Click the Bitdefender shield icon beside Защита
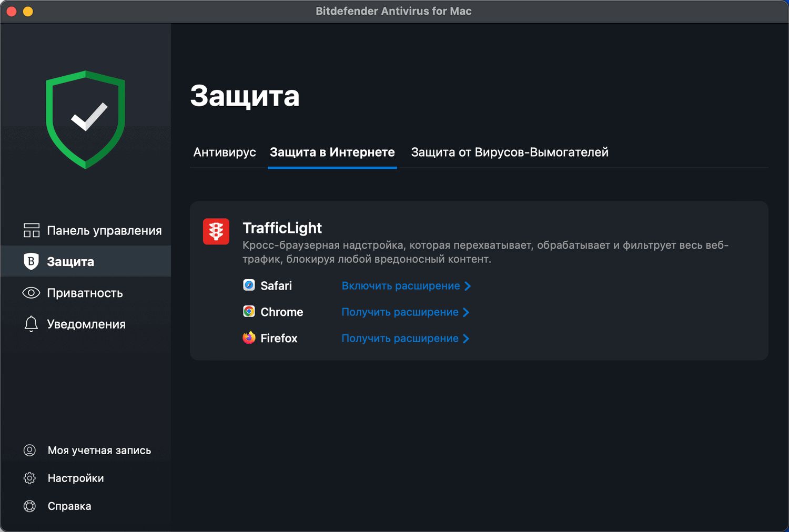 pos(31,261)
